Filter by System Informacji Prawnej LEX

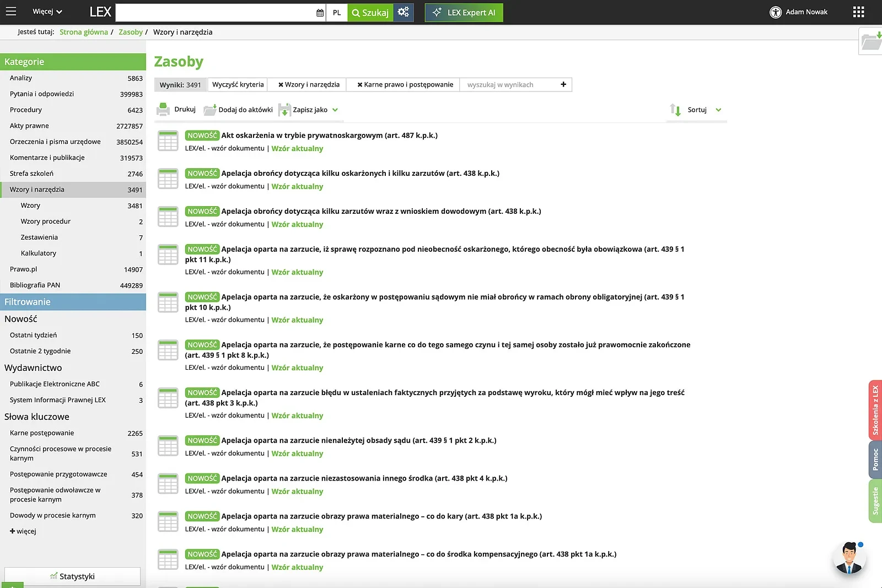(73, 400)
